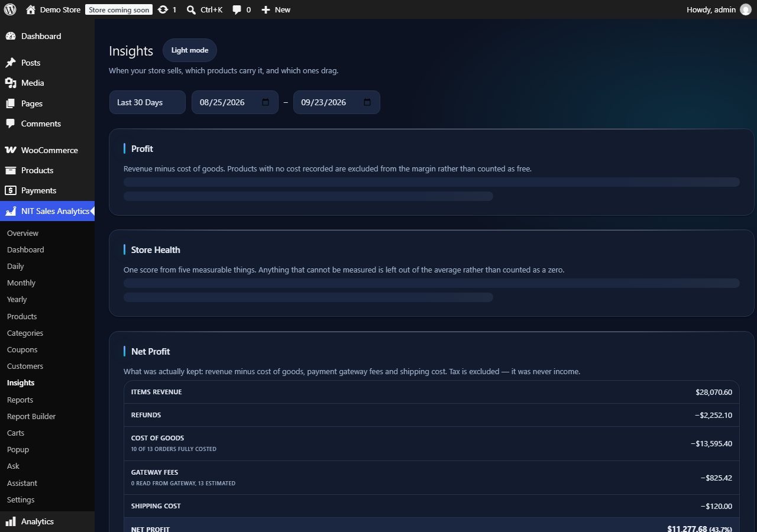Open the end date calendar picker
Image resolution: width=757 pixels, height=532 pixels.
pyautogui.click(x=367, y=102)
